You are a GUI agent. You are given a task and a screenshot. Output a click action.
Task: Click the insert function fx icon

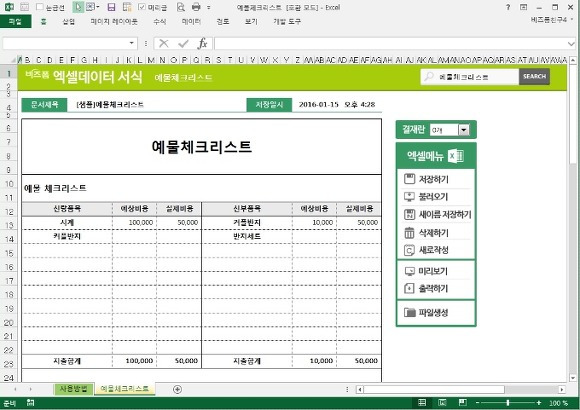(x=202, y=44)
